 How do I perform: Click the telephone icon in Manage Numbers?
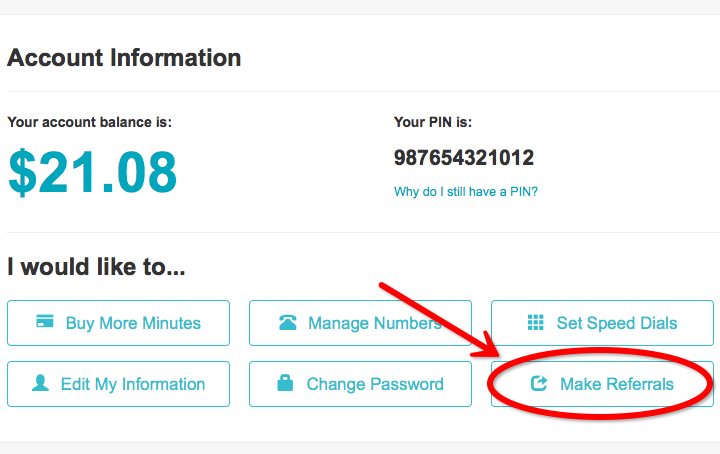pyautogui.click(x=288, y=322)
